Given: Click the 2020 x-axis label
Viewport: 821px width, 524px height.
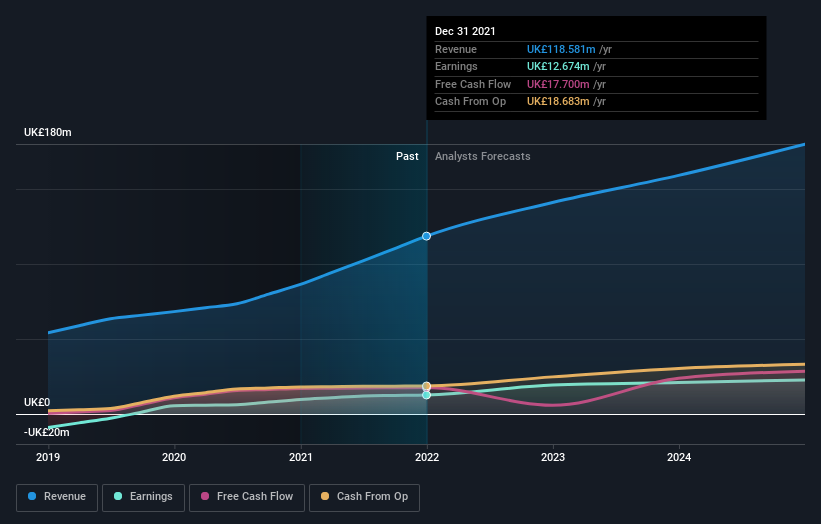Looking at the screenshot, I should coord(174,457).
